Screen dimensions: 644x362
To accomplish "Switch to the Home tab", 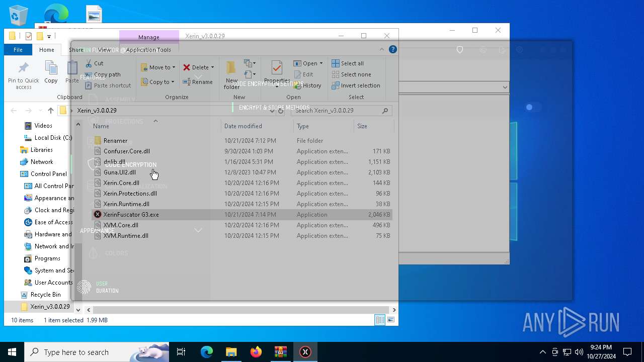I will (46, 50).
